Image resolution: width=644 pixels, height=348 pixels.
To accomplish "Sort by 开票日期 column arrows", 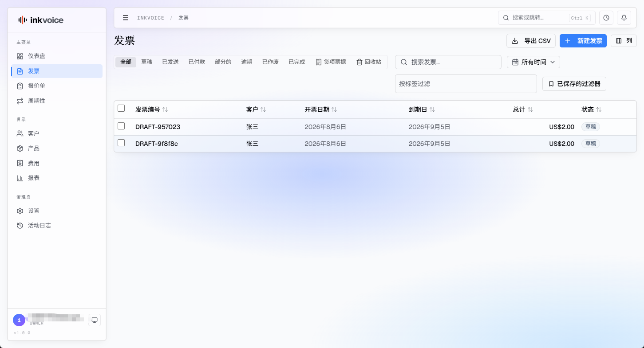I will click(334, 109).
